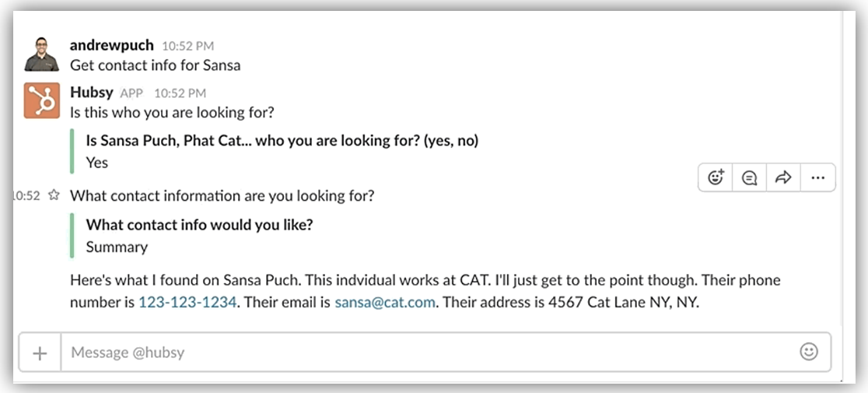The width and height of the screenshot is (868, 393).
Task: Star the 10:52 message
Action: pos(54,196)
